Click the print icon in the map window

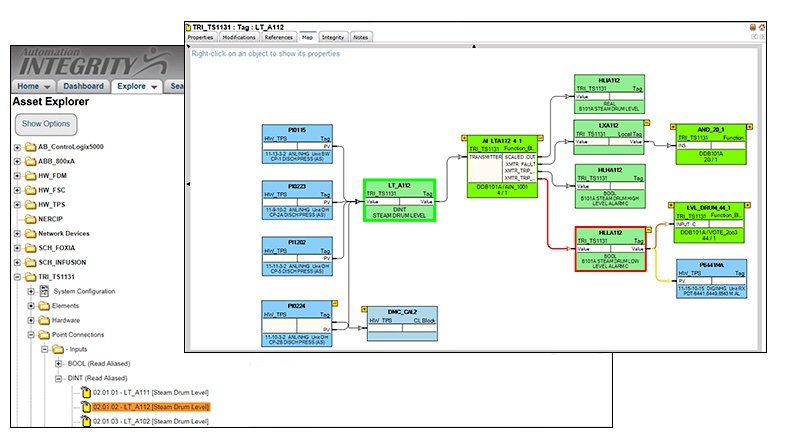click(753, 27)
